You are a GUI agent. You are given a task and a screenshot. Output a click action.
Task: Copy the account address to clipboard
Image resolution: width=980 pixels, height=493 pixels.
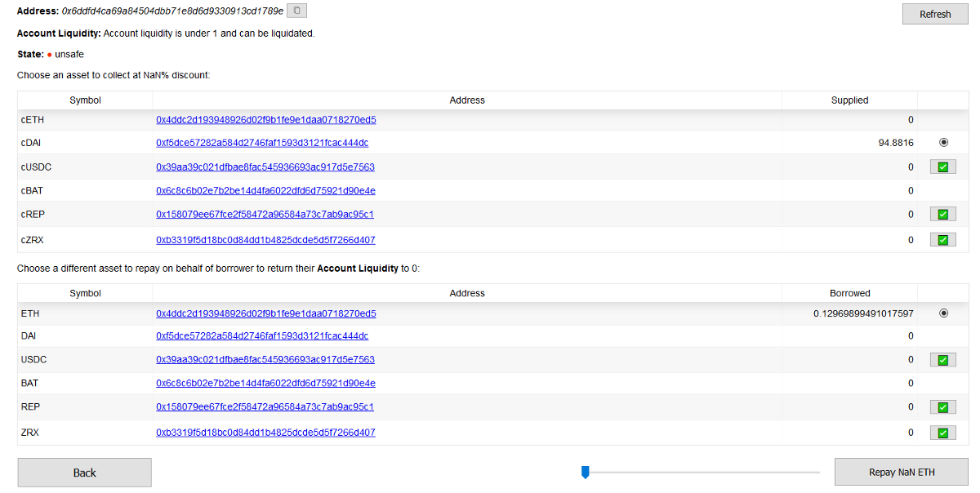pyautogui.click(x=297, y=11)
